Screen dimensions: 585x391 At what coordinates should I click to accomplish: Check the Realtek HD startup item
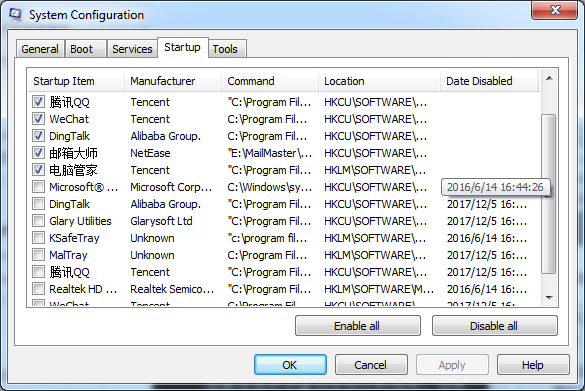38,289
